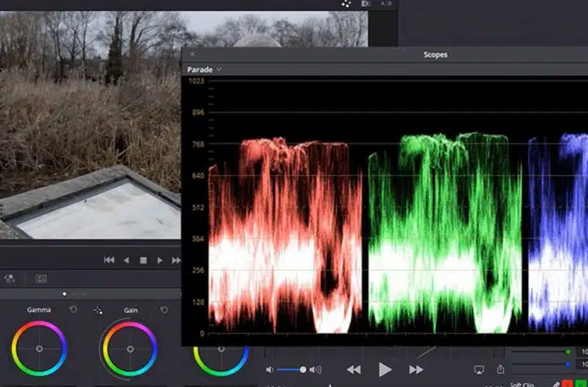Fast-forward the video with double-right arrows
This screenshot has height=387, width=588.
(x=416, y=370)
